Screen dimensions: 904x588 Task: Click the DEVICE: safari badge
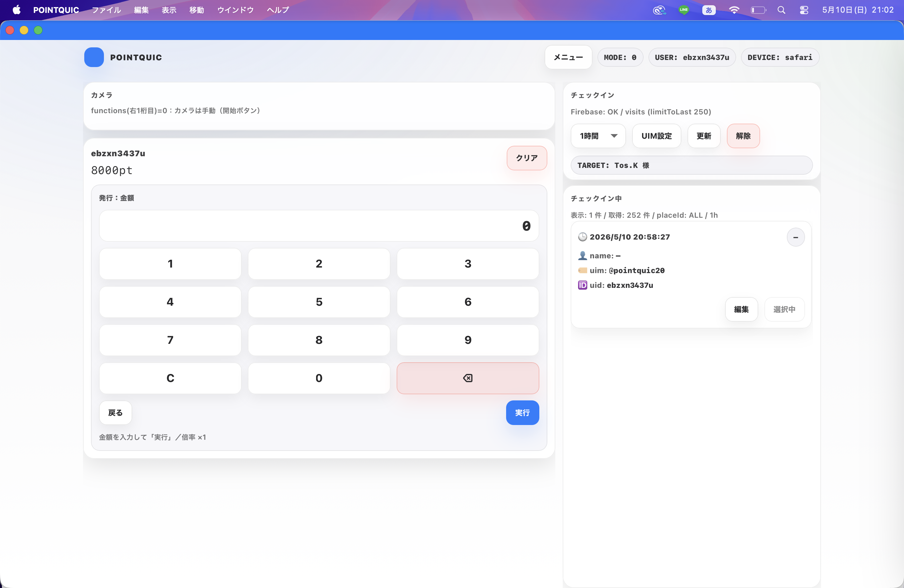[x=780, y=58]
